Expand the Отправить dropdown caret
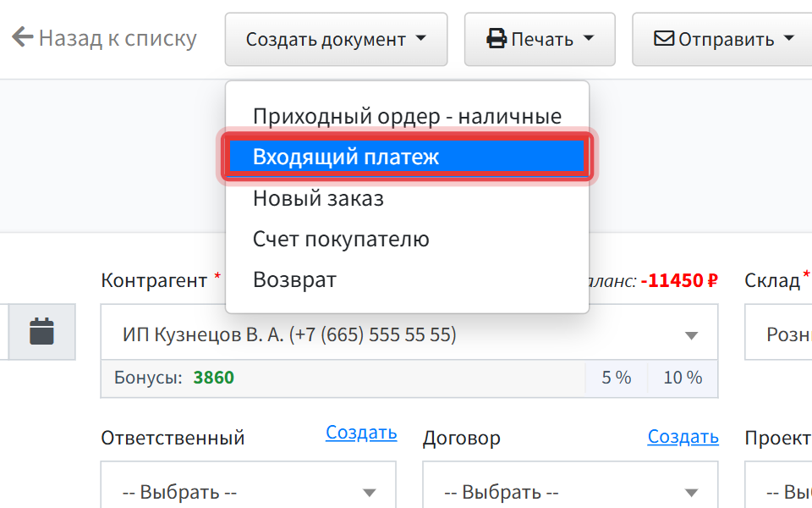Screen dimensions: 812x508 (788, 38)
